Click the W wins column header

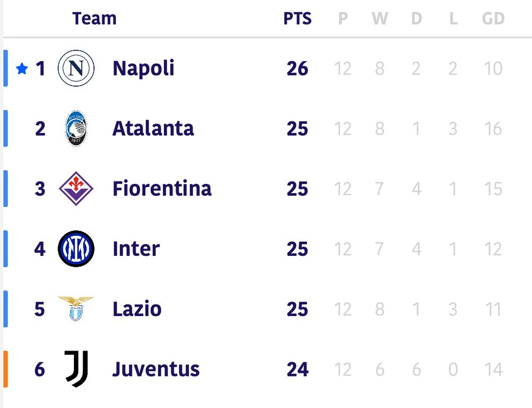coord(379,19)
